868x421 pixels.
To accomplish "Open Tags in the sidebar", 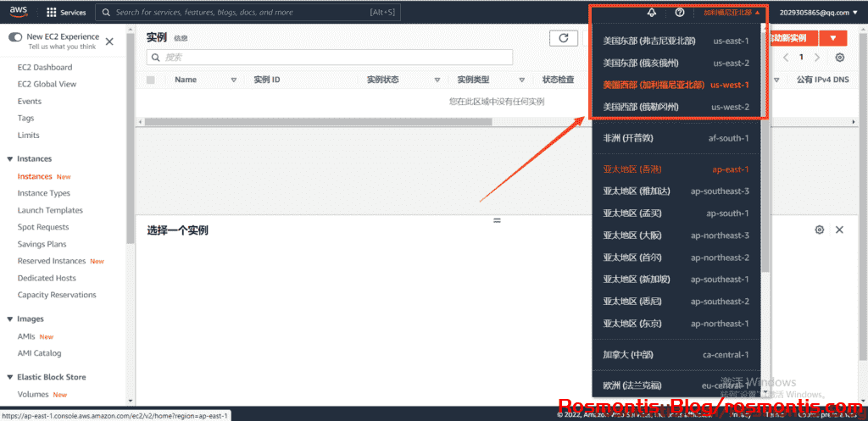I will point(25,118).
